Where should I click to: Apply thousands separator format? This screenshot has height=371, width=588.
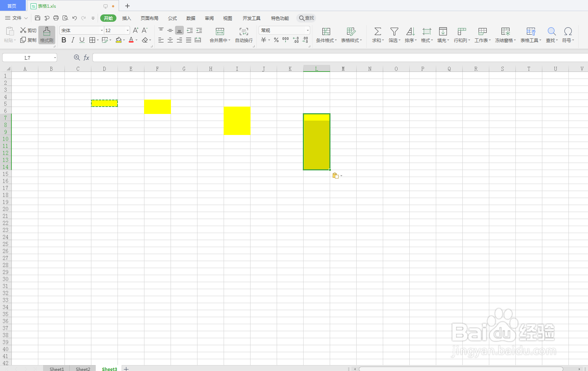coord(286,40)
